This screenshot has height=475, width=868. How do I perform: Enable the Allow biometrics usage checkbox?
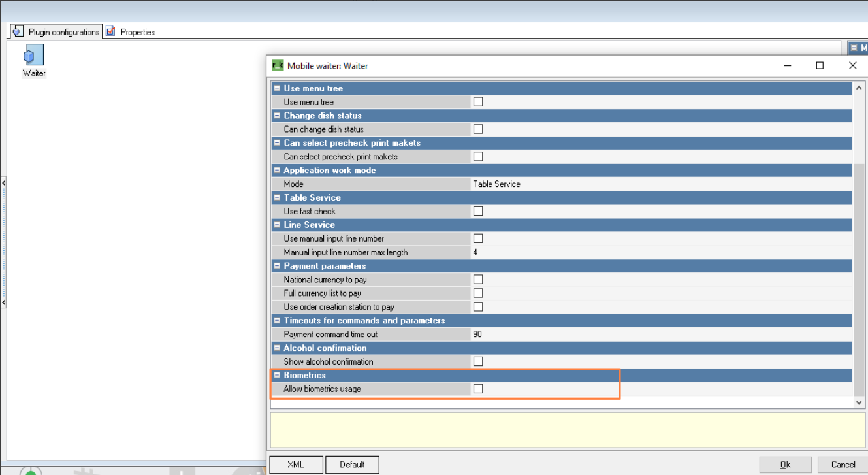(478, 389)
